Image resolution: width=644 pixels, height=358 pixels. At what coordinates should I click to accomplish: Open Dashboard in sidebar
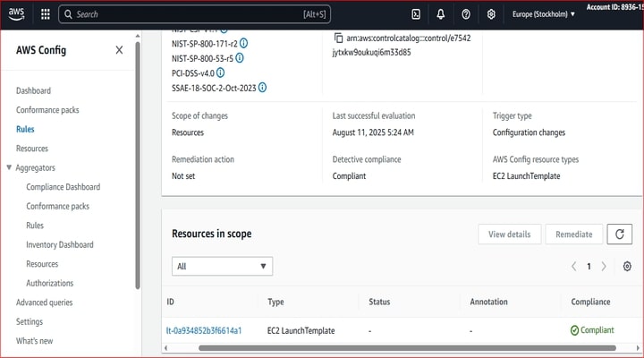pyautogui.click(x=33, y=90)
